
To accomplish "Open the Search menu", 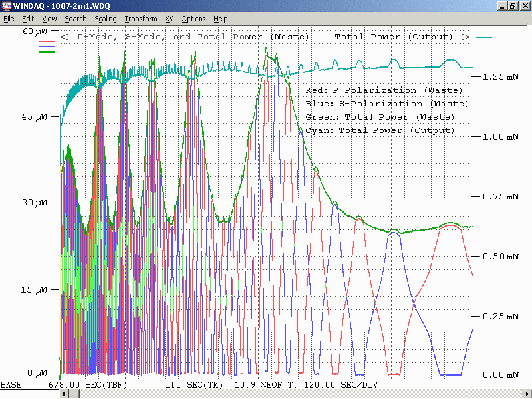I will tap(76, 19).
